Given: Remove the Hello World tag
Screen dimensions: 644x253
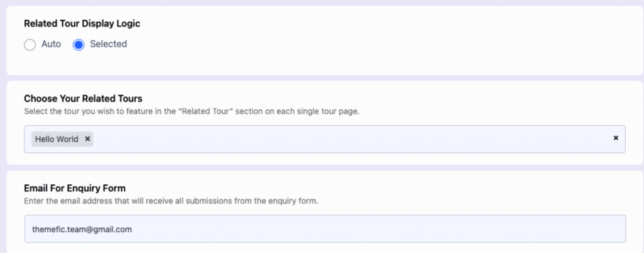Looking at the screenshot, I should (x=87, y=139).
